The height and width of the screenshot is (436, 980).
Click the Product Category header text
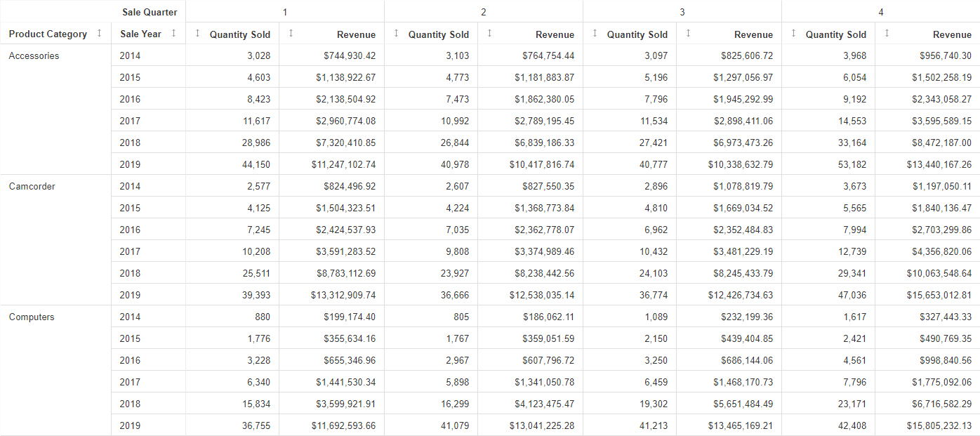click(x=48, y=34)
